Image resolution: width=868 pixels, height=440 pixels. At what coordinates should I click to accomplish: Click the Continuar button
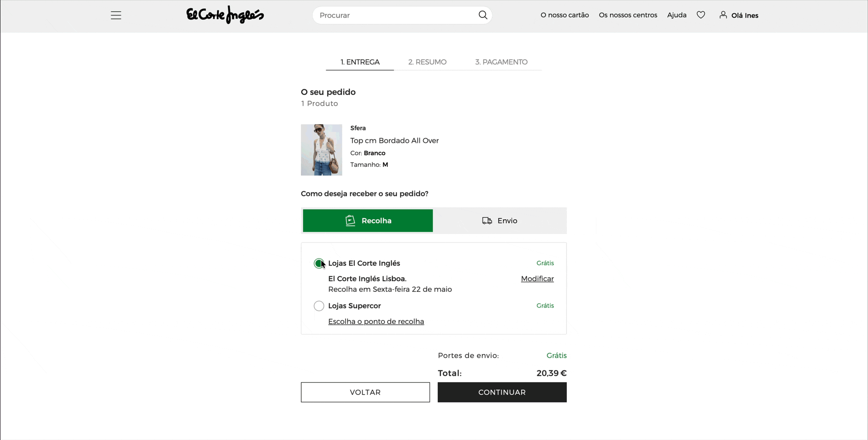click(x=502, y=392)
